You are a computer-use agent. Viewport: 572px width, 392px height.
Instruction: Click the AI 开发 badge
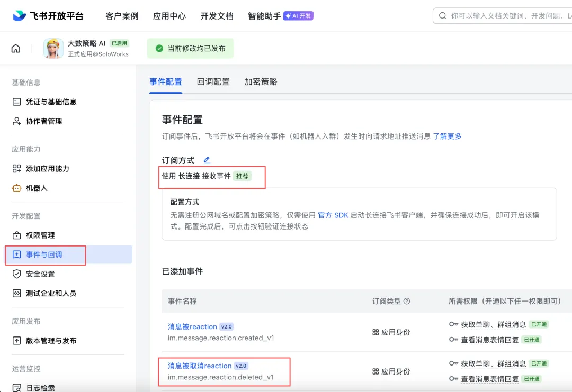click(x=298, y=16)
